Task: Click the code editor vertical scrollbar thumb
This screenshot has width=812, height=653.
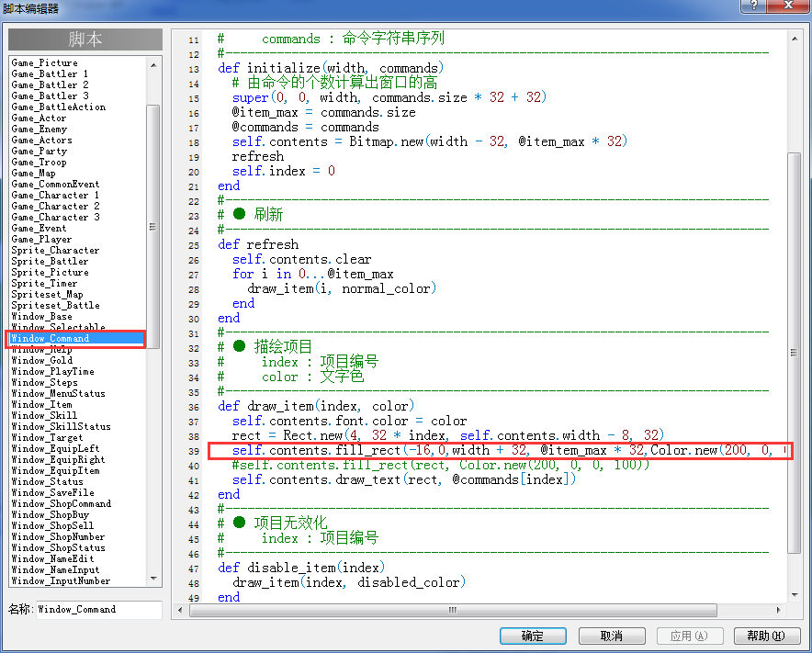Action: pos(795,353)
